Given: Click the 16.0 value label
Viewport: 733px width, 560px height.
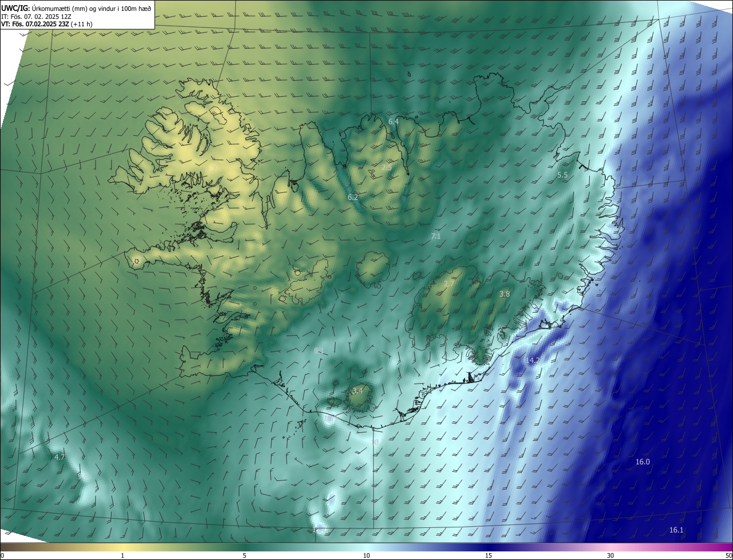Looking at the screenshot, I should click(643, 462).
